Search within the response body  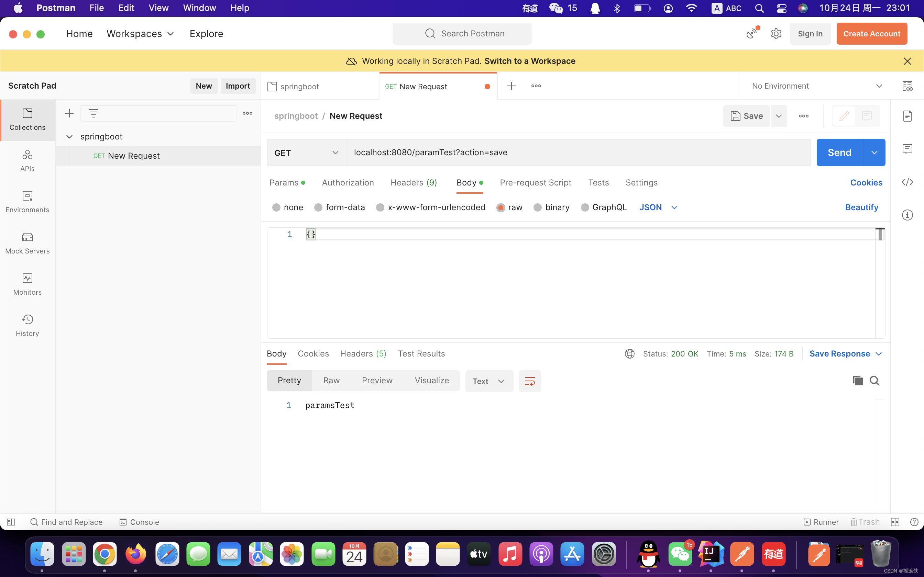(x=875, y=381)
